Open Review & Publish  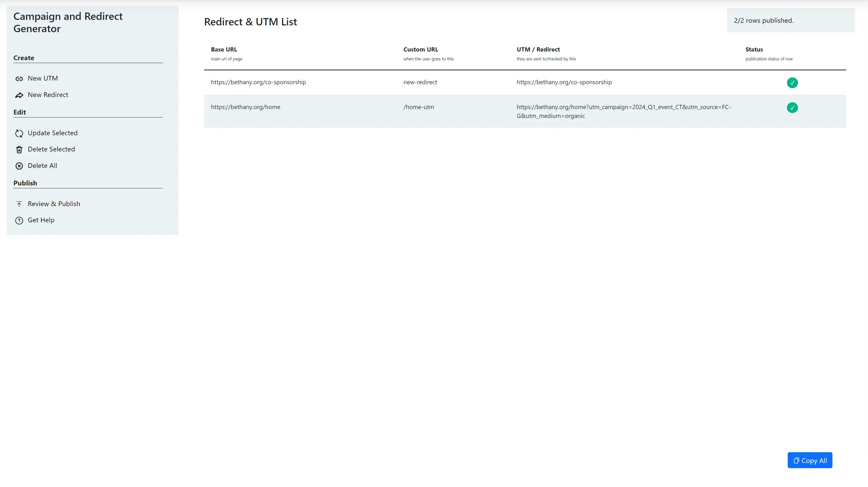point(54,203)
